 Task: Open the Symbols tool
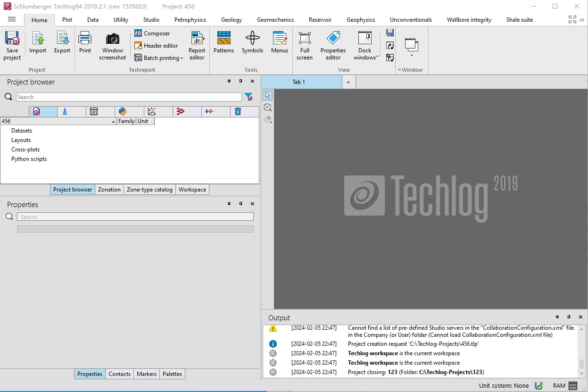point(252,43)
